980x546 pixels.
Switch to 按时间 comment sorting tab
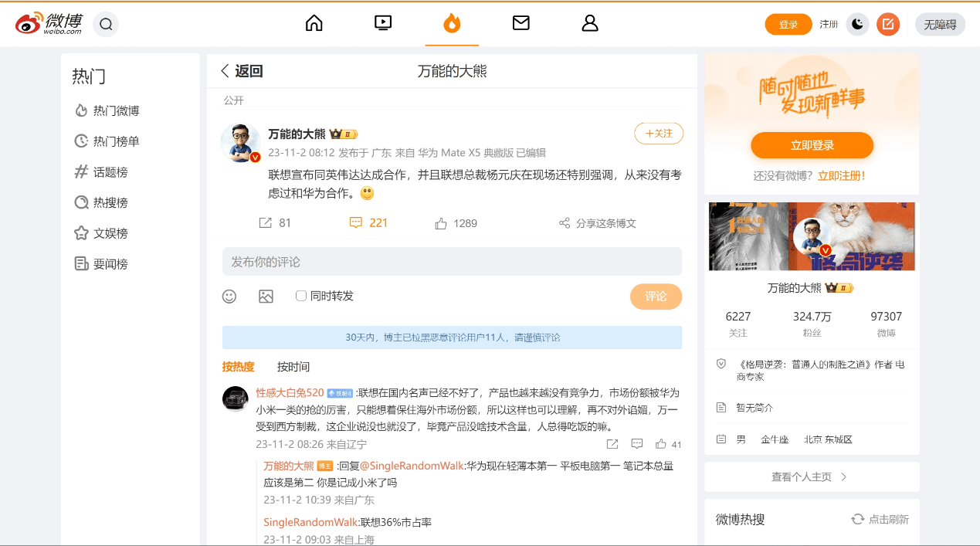click(293, 367)
